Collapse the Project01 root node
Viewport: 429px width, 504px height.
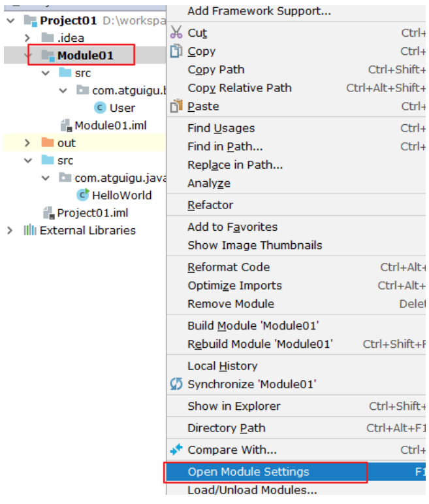point(10,21)
